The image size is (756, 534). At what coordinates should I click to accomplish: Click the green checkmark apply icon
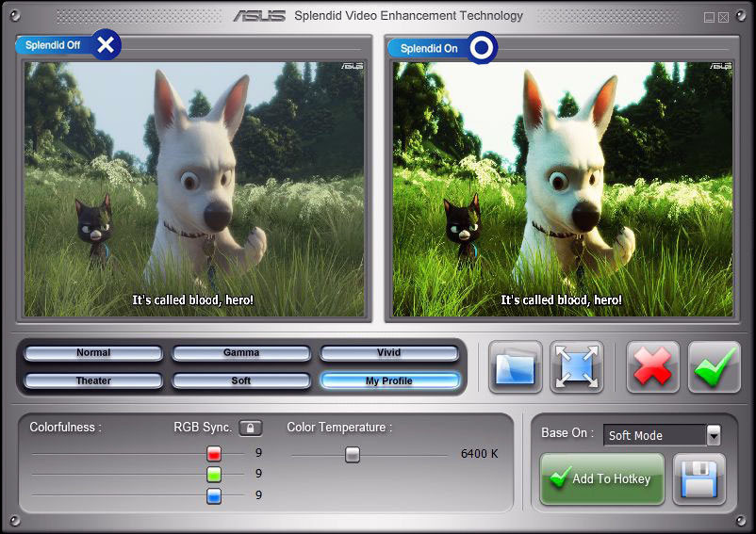click(714, 366)
